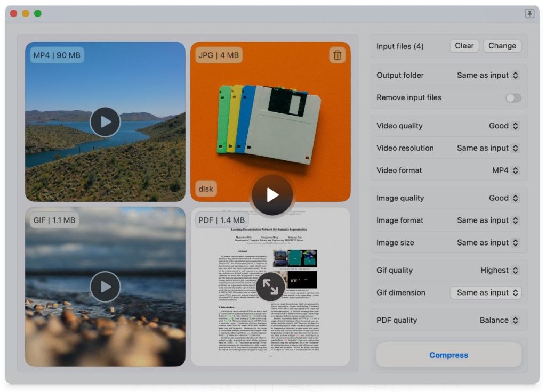This screenshot has width=546, height=392.
Task: Click the Change input files button
Action: click(x=502, y=46)
